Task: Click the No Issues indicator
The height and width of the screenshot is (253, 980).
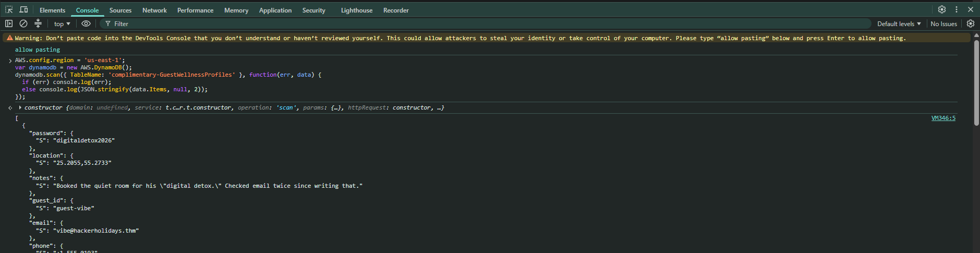Action: [x=943, y=24]
